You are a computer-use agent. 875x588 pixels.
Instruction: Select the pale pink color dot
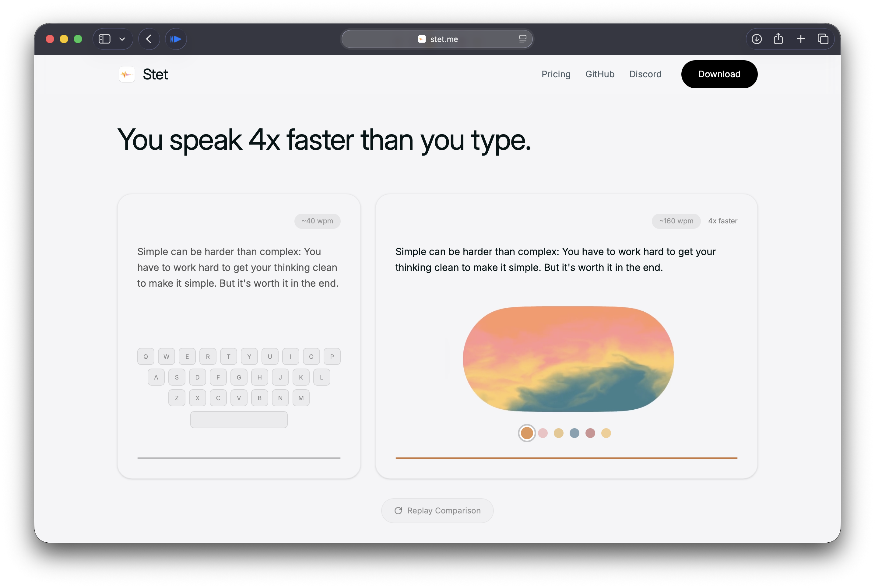[543, 433]
